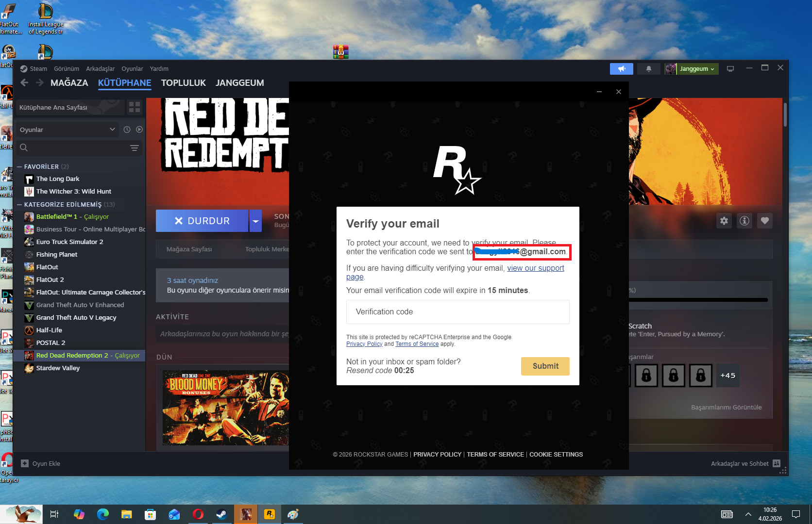
Task: Select Grand Theft Auto V Legacy
Action: [x=76, y=318]
